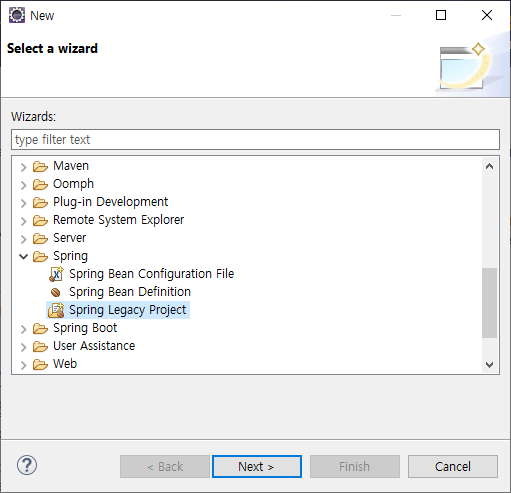The height and width of the screenshot is (493, 511).
Task: Expand the Oomph category
Action: [x=23, y=185]
